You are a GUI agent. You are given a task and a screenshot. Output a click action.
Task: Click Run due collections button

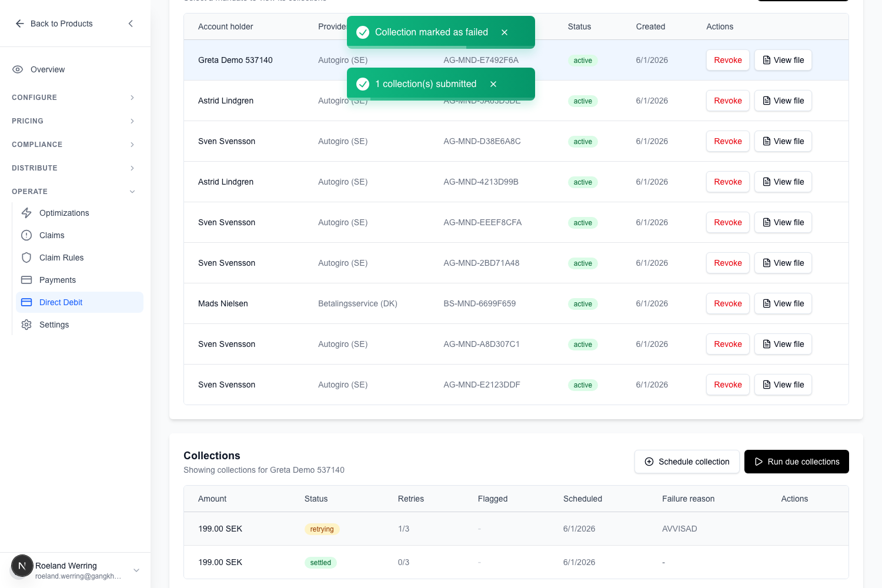pyautogui.click(x=797, y=462)
